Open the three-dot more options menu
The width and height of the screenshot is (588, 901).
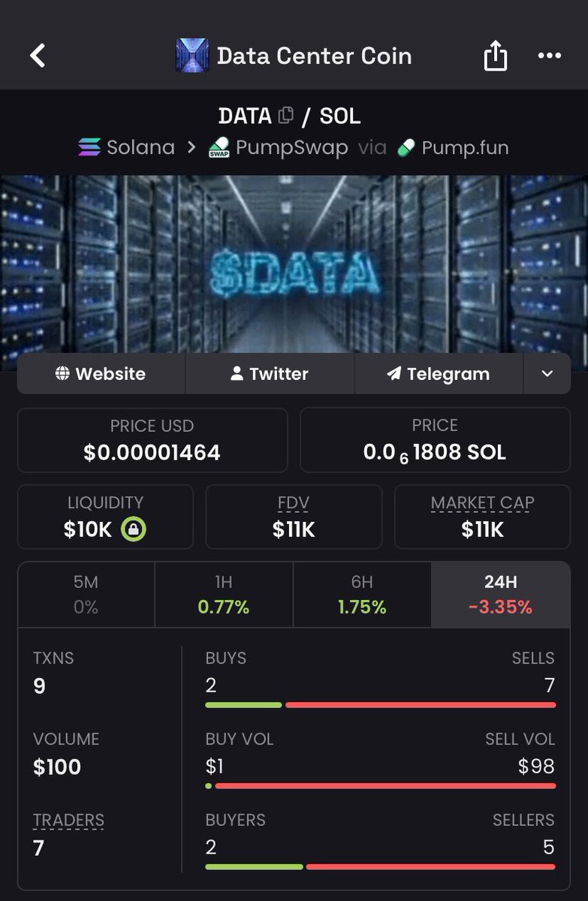(550, 56)
